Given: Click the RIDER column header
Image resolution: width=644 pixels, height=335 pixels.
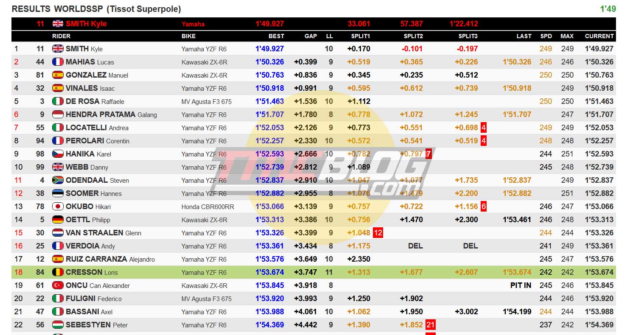Looking at the screenshot, I should pyautogui.click(x=61, y=36).
